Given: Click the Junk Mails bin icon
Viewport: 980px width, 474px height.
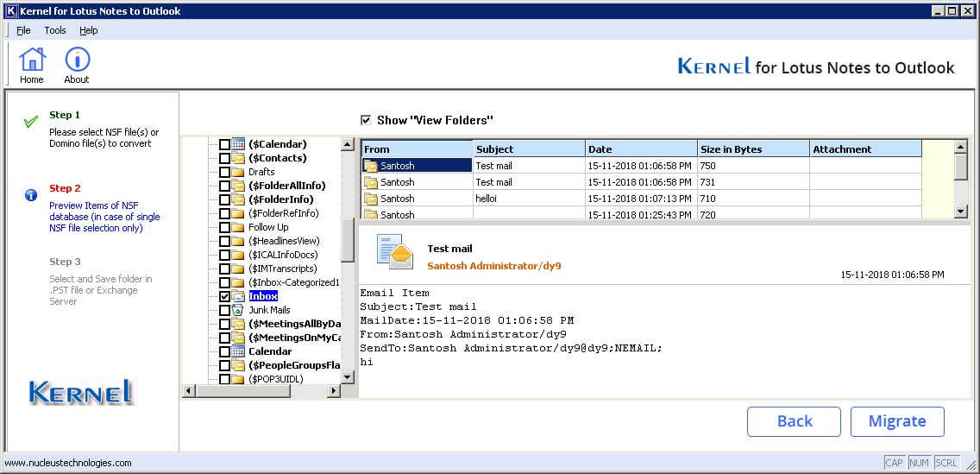Looking at the screenshot, I should click(238, 310).
